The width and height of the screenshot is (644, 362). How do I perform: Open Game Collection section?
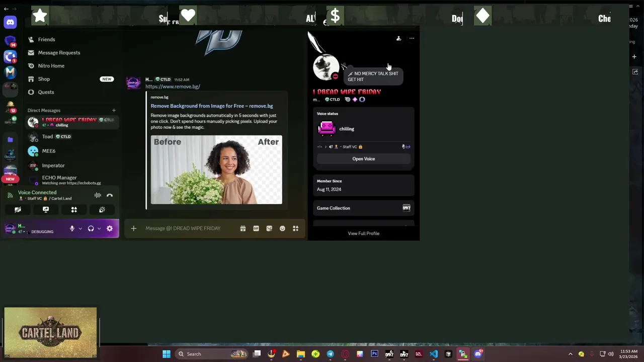363,208
